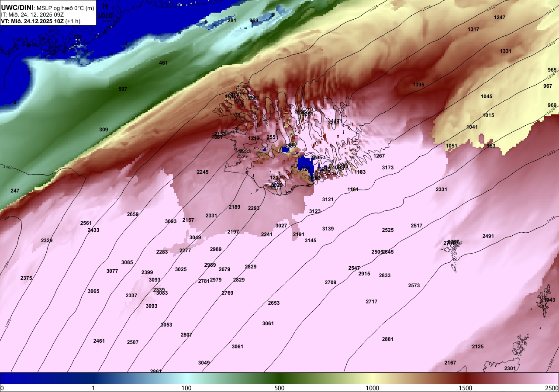559x392 pixels.
Task: Click the freezing level value 1041
Action: [x=472, y=127]
